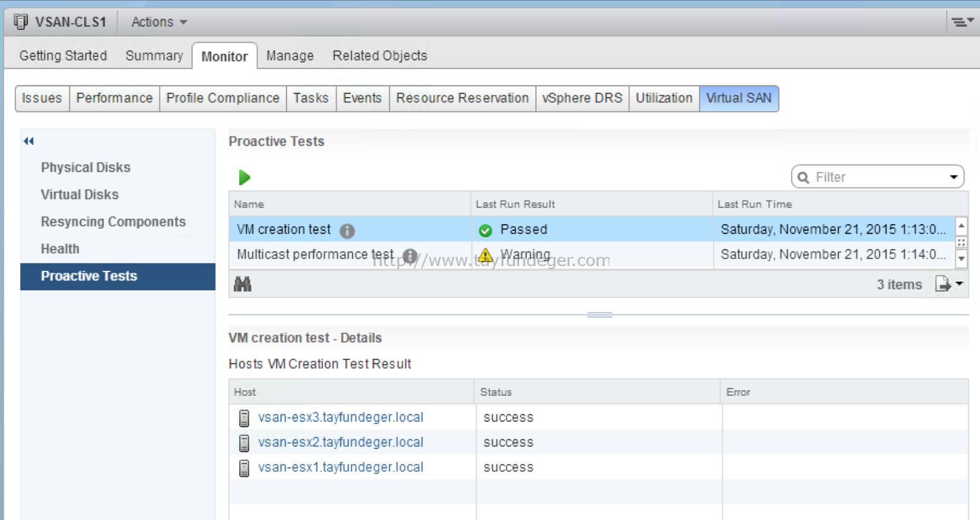
Task: Open the Utilization sub-tab
Action: [x=664, y=98]
